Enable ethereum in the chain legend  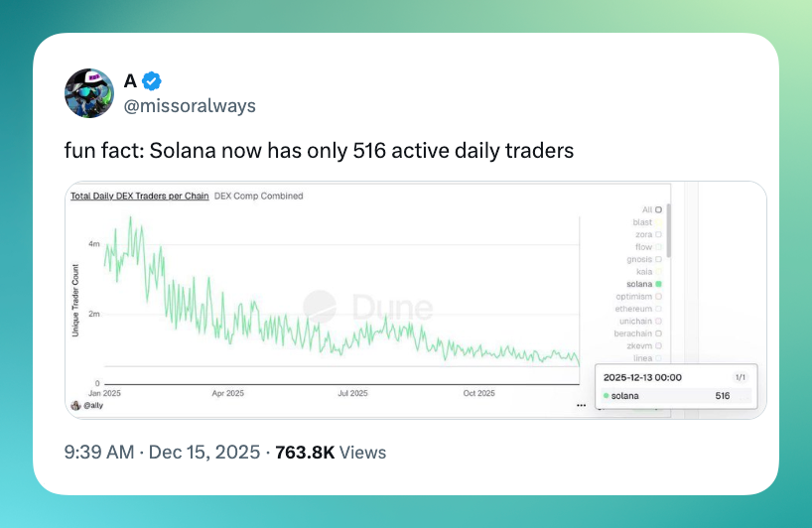pyautogui.click(x=658, y=309)
